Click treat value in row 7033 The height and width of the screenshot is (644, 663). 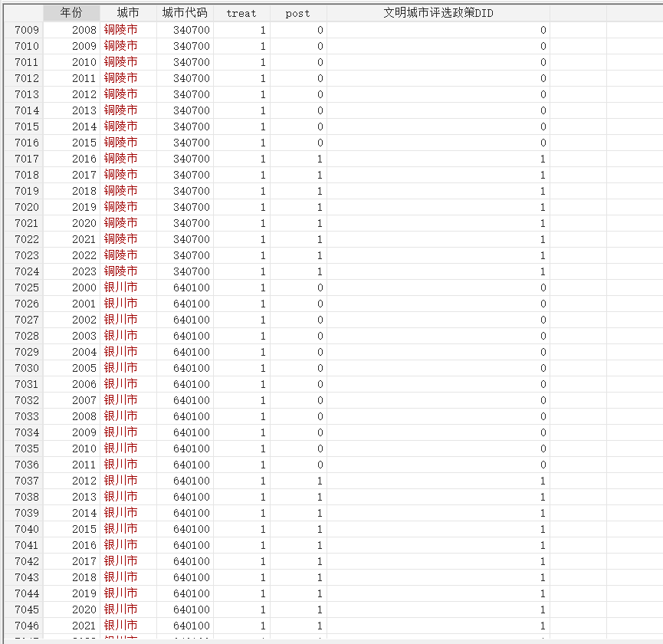click(241, 416)
